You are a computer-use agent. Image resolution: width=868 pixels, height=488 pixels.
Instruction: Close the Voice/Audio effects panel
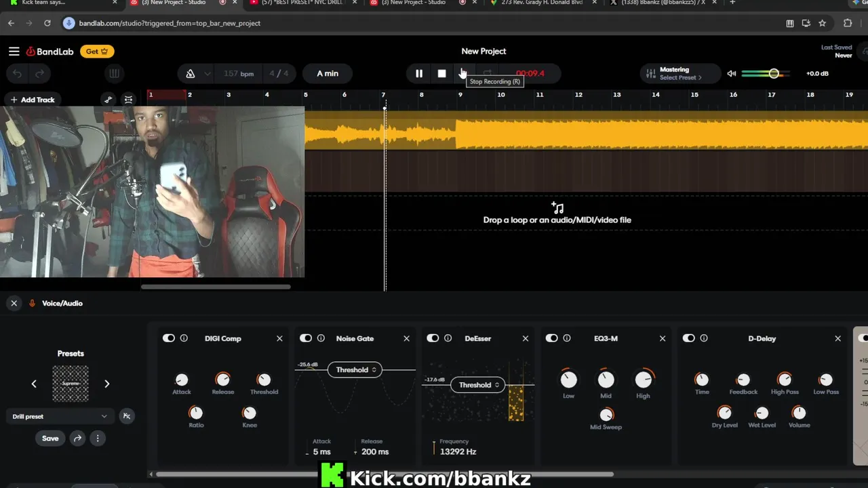(x=14, y=303)
